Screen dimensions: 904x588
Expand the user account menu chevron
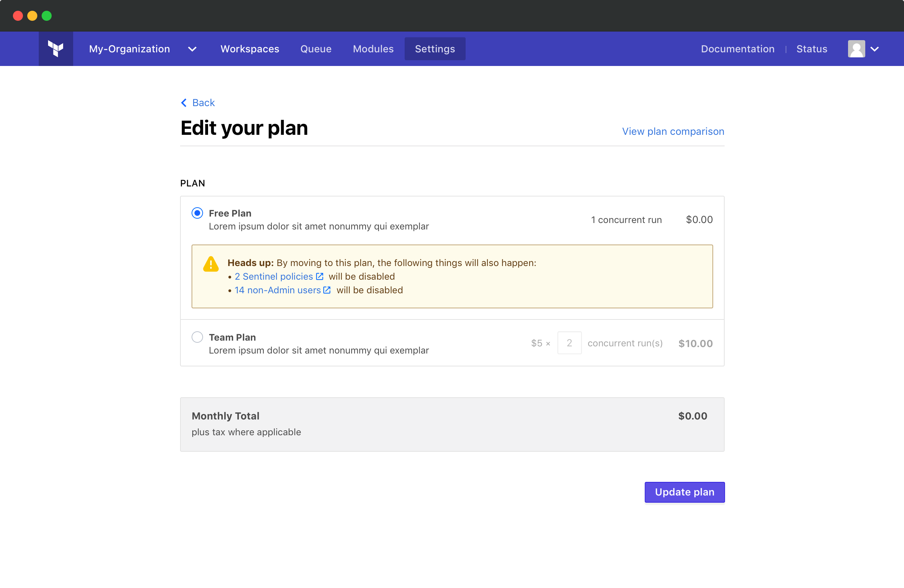874,49
